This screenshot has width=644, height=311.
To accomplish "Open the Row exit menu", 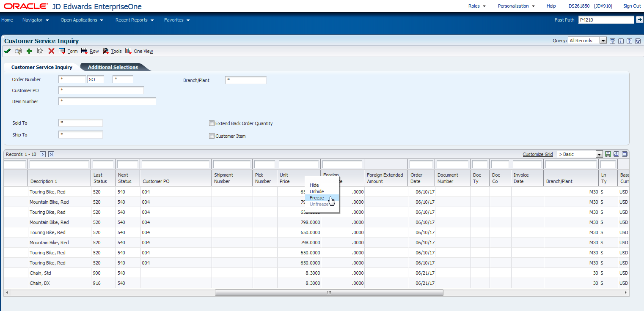I will point(90,51).
